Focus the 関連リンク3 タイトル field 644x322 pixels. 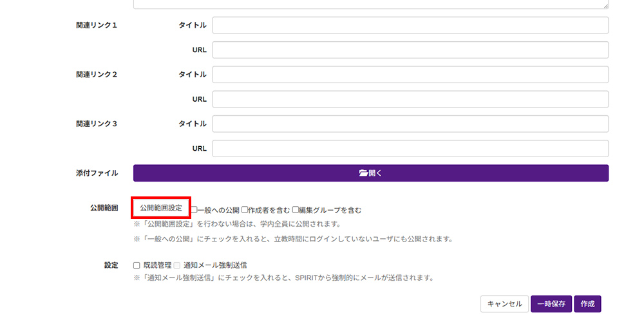[x=410, y=124]
